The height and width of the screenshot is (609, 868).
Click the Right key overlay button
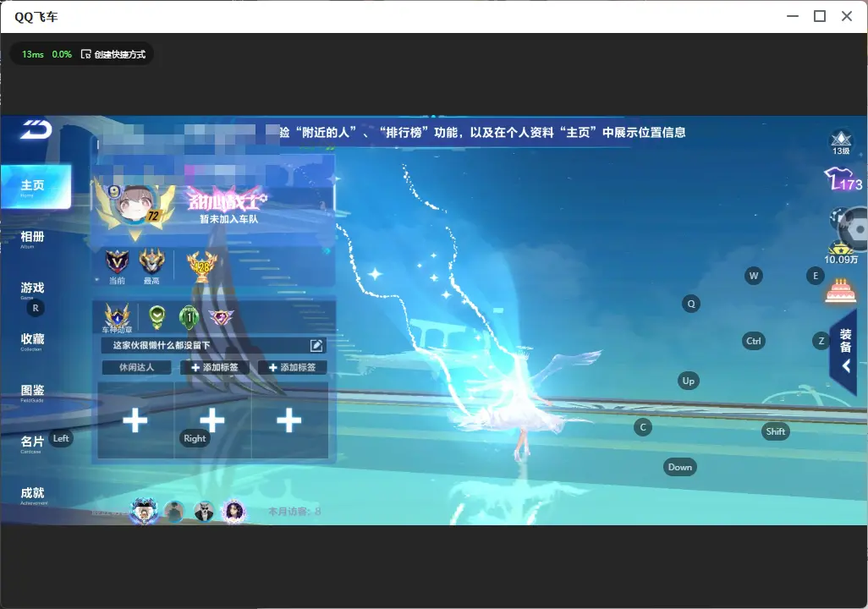pos(195,438)
